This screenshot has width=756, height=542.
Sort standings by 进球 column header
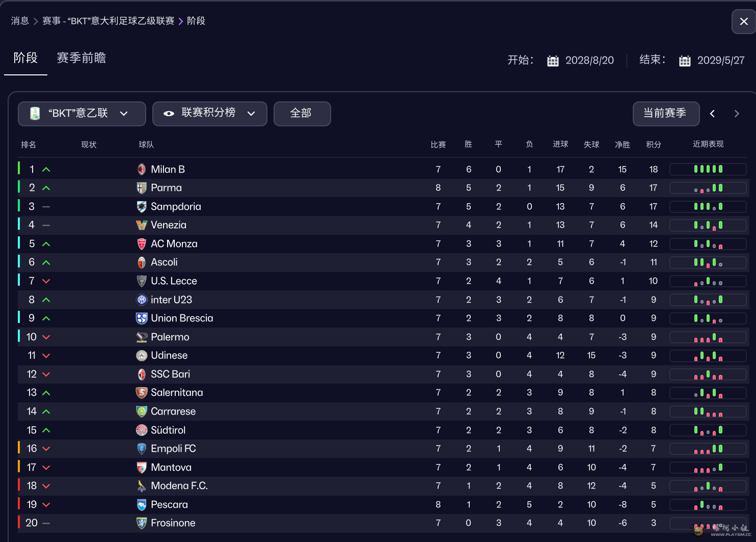click(560, 145)
